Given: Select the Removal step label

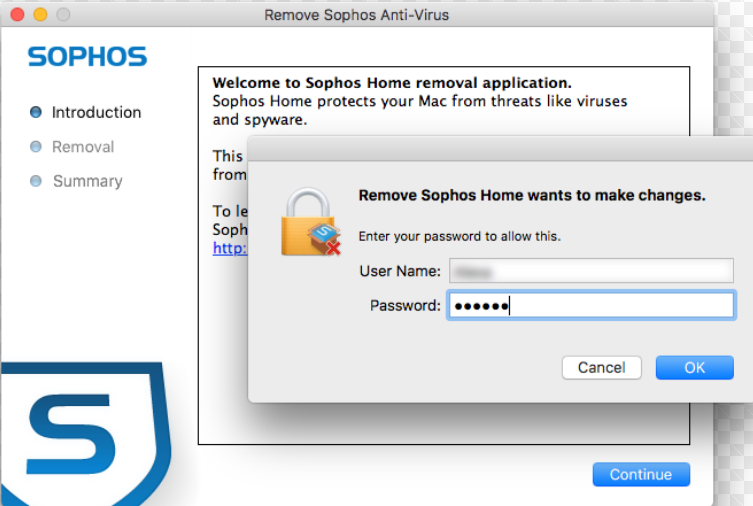Looking at the screenshot, I should click(83, 147).
